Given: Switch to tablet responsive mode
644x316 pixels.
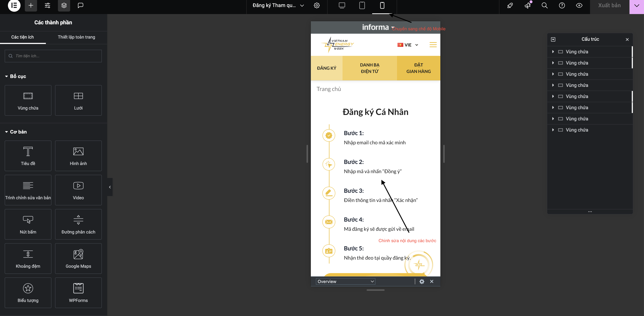Looking at the screenshot, I should 362,6.
